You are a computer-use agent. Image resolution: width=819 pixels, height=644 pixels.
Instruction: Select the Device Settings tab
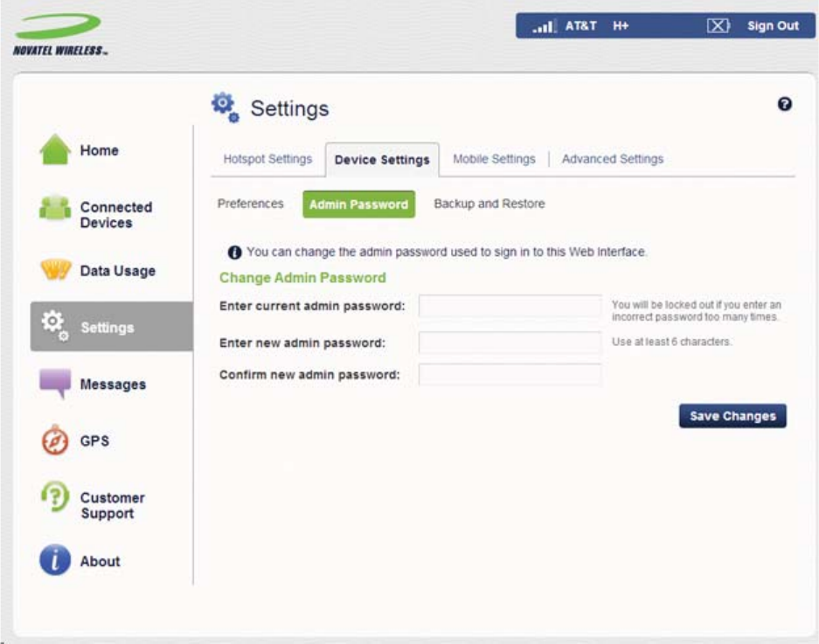[382, 159]
